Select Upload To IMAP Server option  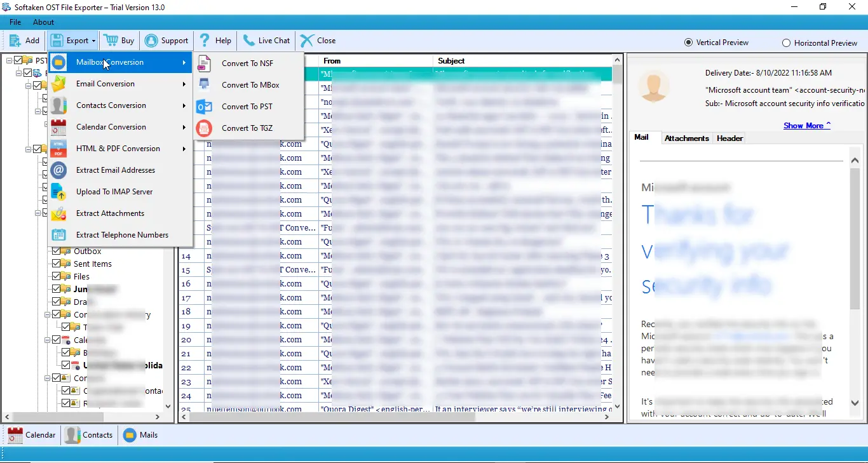[114, 191]
